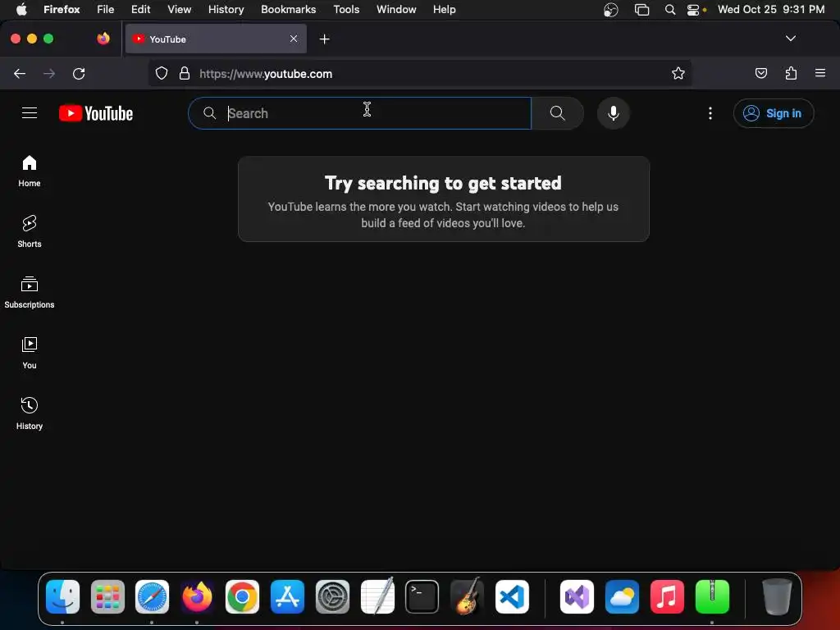Open the View menu
This screenshot has width=840, height=630.
click(x=179, y=9)
